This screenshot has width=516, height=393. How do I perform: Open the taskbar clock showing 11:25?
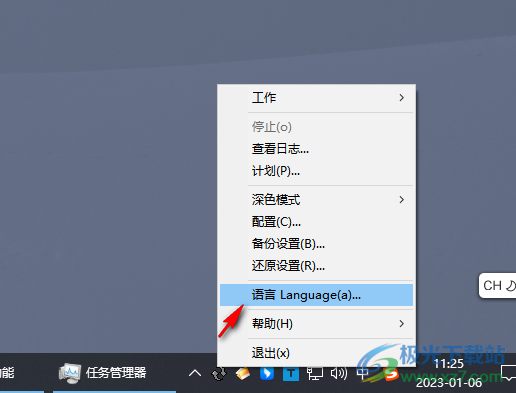(x=449, y=373)
